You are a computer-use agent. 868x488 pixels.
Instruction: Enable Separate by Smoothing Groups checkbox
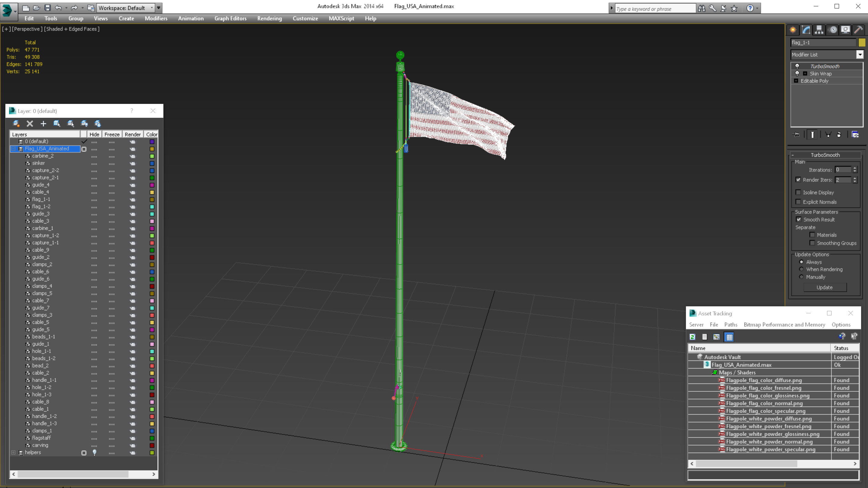(812, 243)
